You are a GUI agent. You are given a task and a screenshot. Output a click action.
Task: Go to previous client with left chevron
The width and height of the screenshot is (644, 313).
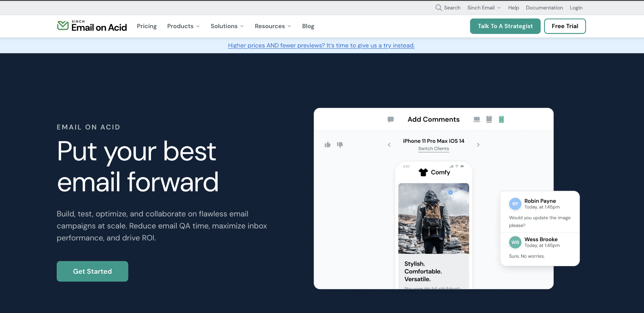click(389, 145)
